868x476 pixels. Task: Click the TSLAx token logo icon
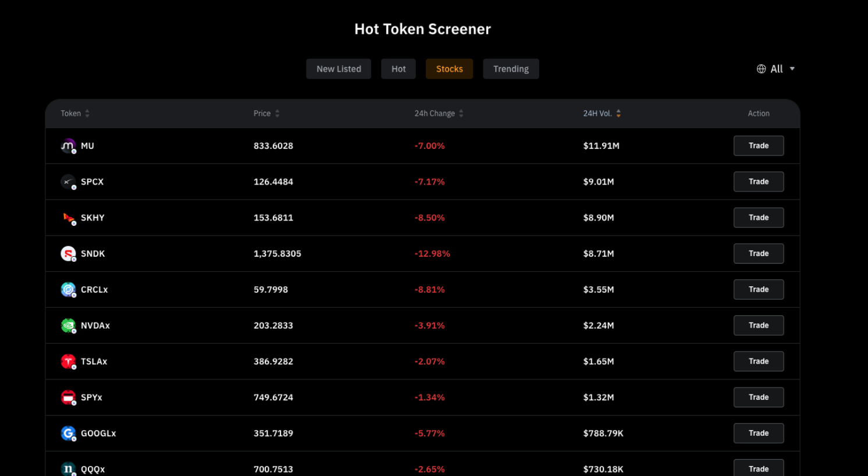68,362
